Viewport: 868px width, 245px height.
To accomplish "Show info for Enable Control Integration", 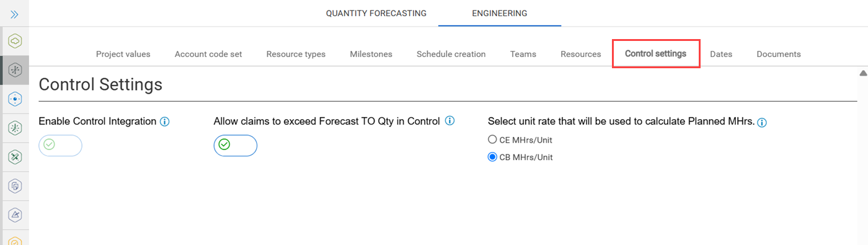I will 164,122.
